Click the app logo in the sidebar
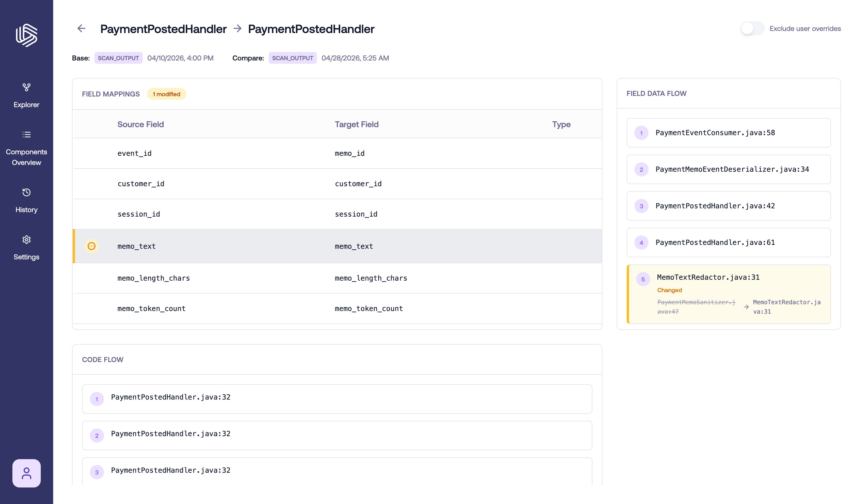The width and height of the screenshot is (860, 504). click(26, 35)
